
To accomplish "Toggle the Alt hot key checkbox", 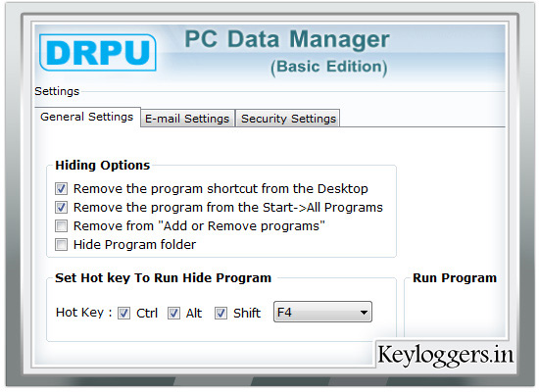I will click(x=173, y=313).
